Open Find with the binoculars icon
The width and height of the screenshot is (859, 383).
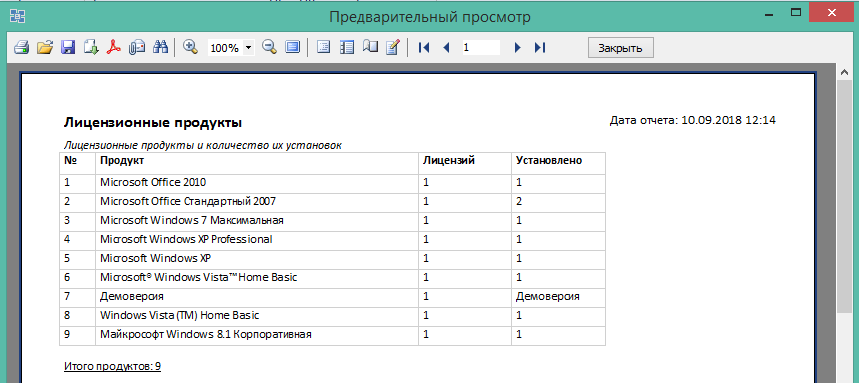pyautogui.click(x=159, y=47)
